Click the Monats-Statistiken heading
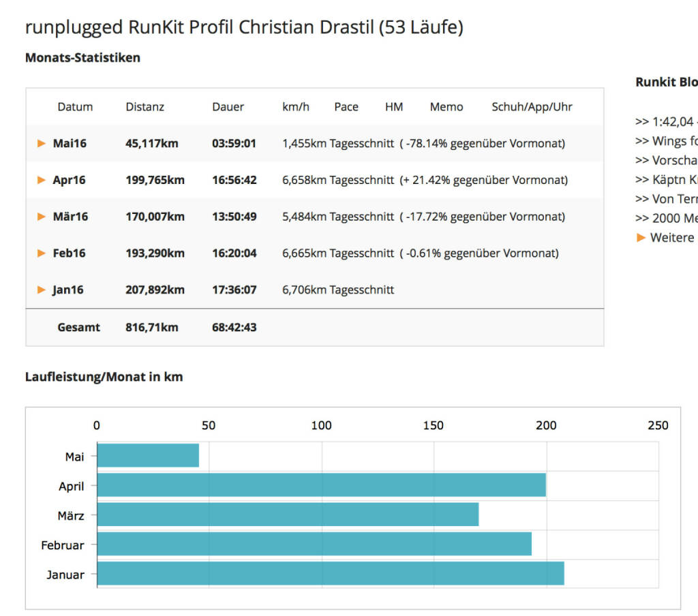This screenshot has height=616, width=698. 82,58
